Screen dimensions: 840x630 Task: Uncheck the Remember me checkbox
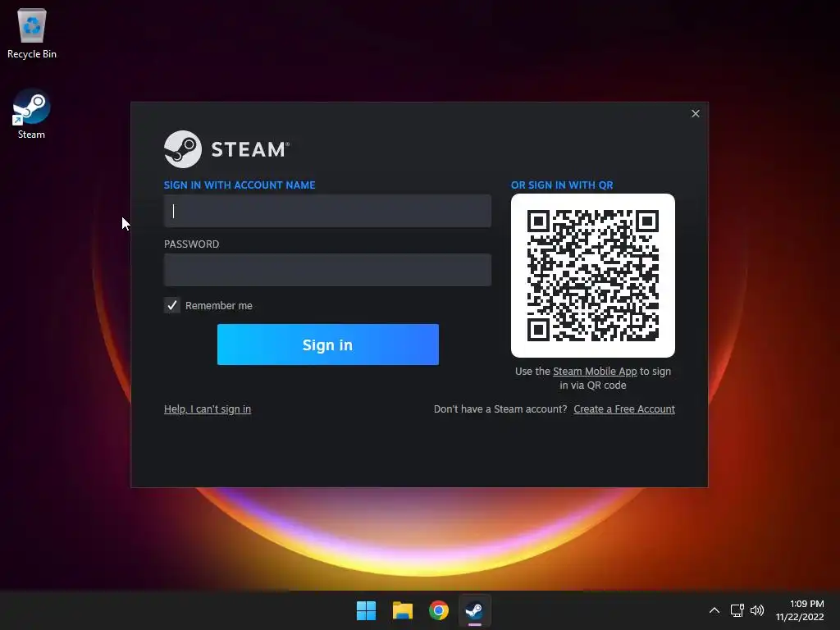coord(172,305)
